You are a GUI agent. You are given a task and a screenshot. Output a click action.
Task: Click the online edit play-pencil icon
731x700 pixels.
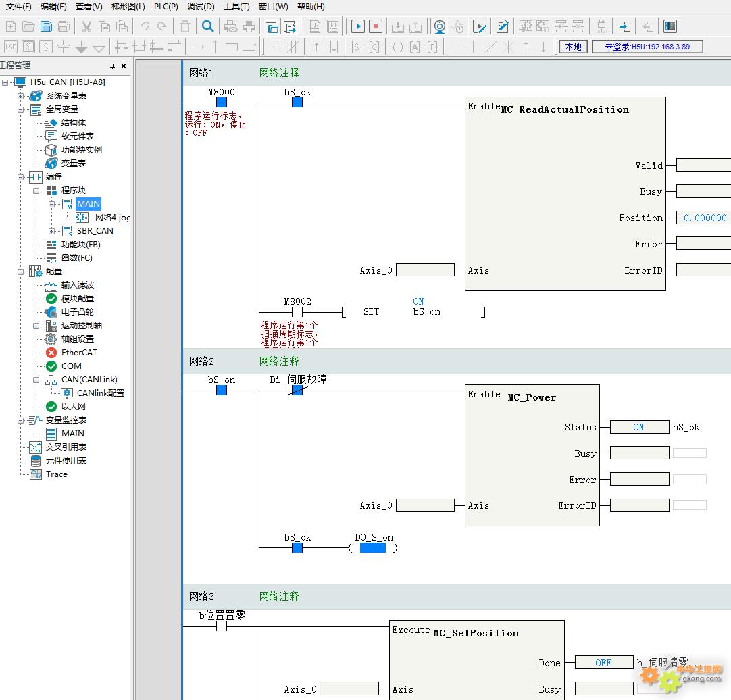[x=480, y=26]
